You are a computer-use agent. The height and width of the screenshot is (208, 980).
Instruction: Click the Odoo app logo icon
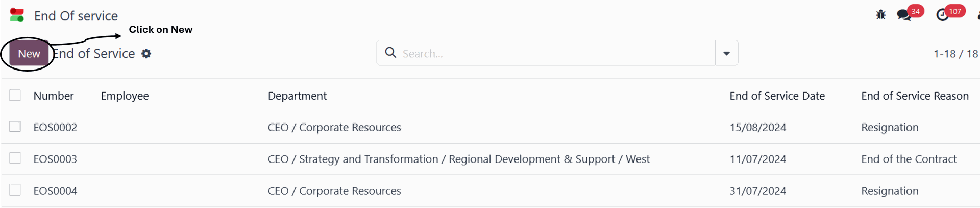click(x=17, y=15)
